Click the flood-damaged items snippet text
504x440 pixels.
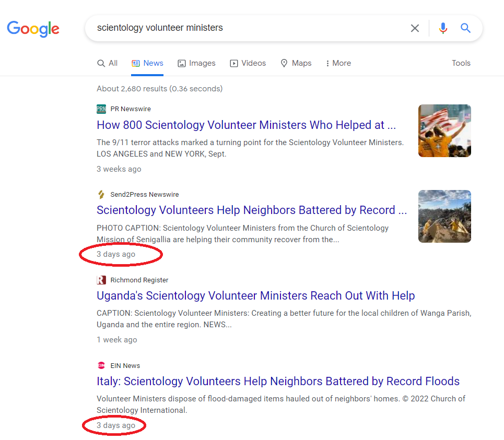pos(281,405)
